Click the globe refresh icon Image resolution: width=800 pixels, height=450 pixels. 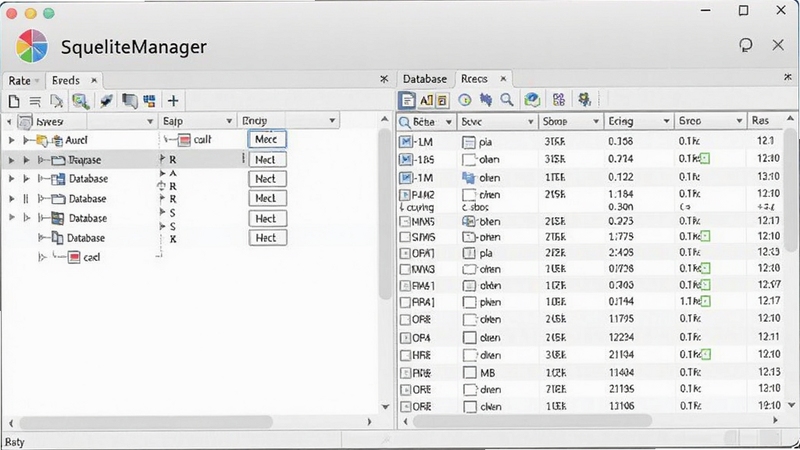point(532,100)
